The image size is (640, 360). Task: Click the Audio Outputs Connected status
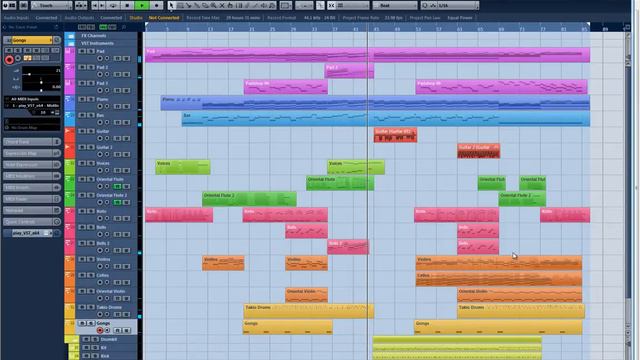tap(111, 18)
